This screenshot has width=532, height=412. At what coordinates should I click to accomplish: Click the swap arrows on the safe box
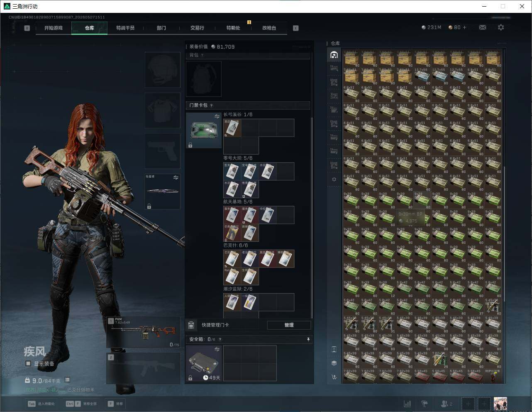217,350
